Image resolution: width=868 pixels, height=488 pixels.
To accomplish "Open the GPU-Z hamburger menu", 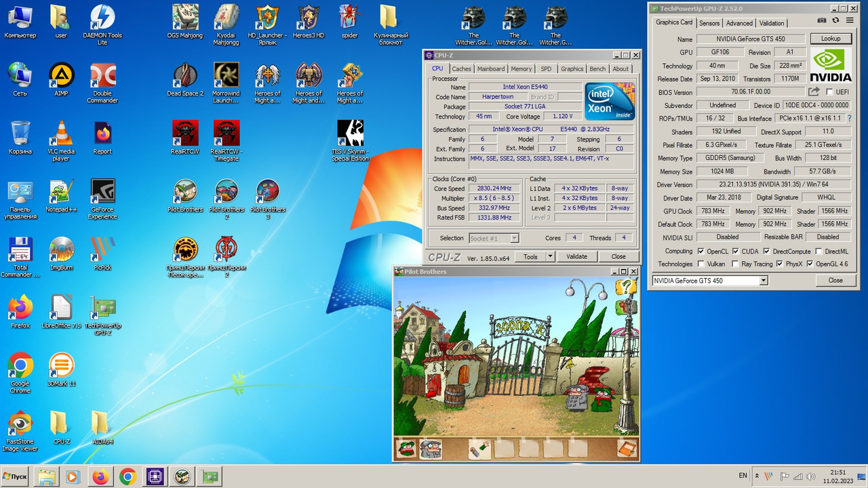I will point(850,21).
